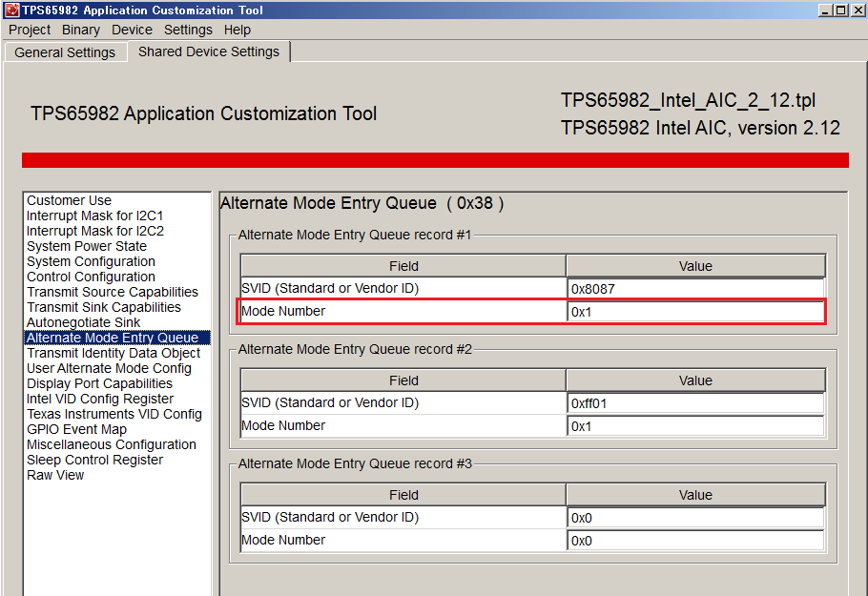This screenshot has height=596, width=868.
Task: Click SVID label cell in record #2
Action: pos(403,402)
